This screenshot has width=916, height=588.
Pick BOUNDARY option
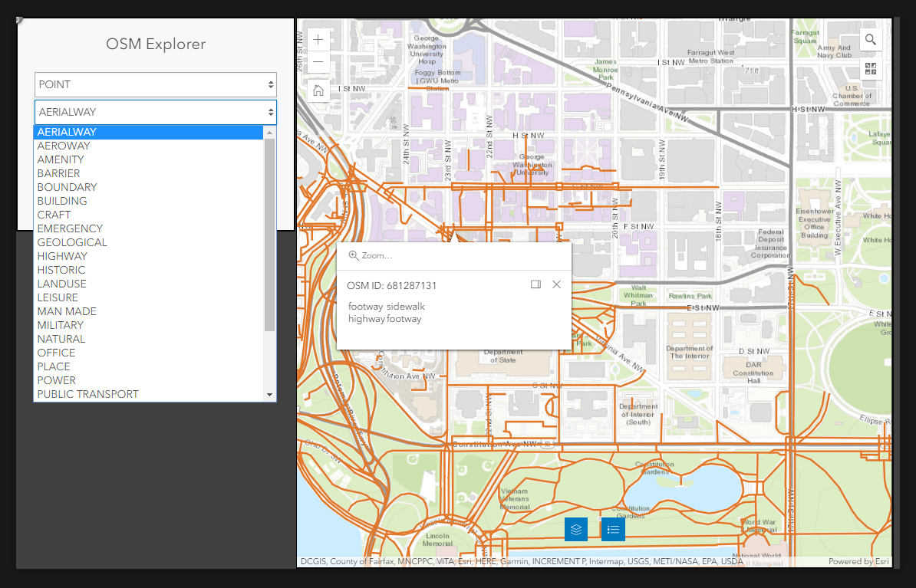(148, 187)
